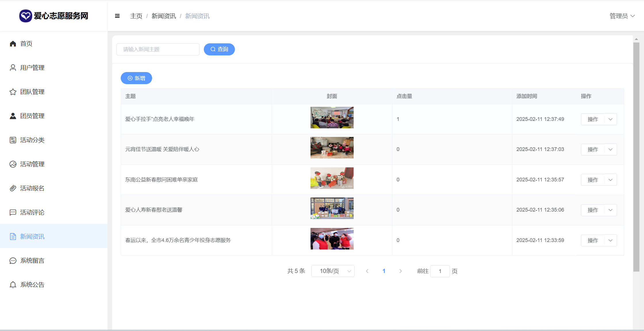Click the user icon for 用户管理
The image size is (644, 331).
(13, 68)
